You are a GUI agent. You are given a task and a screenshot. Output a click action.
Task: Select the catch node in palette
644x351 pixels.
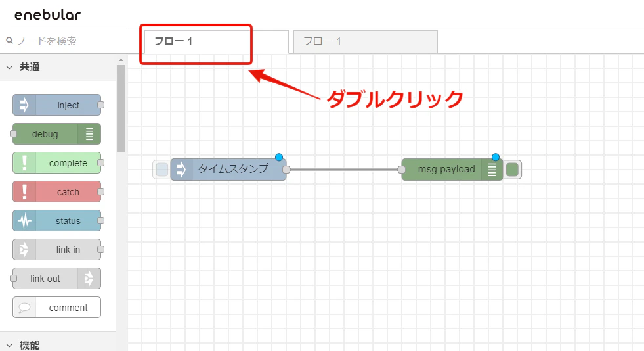point(56,191)
